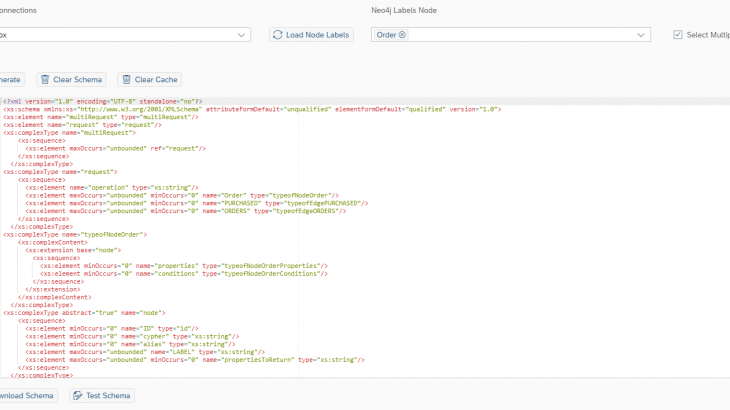730x410 pixels.
Task: Click inside the Connections combo box field
Action: (x=125, y=35)
